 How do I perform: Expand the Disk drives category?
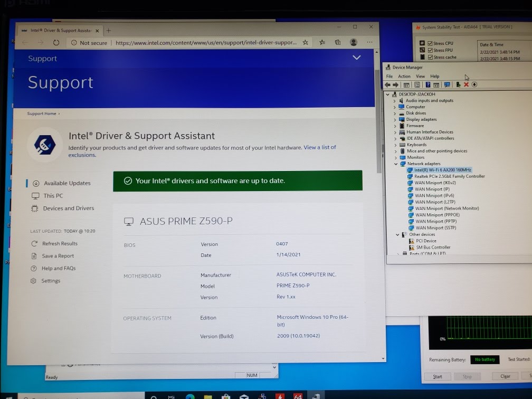394,113
